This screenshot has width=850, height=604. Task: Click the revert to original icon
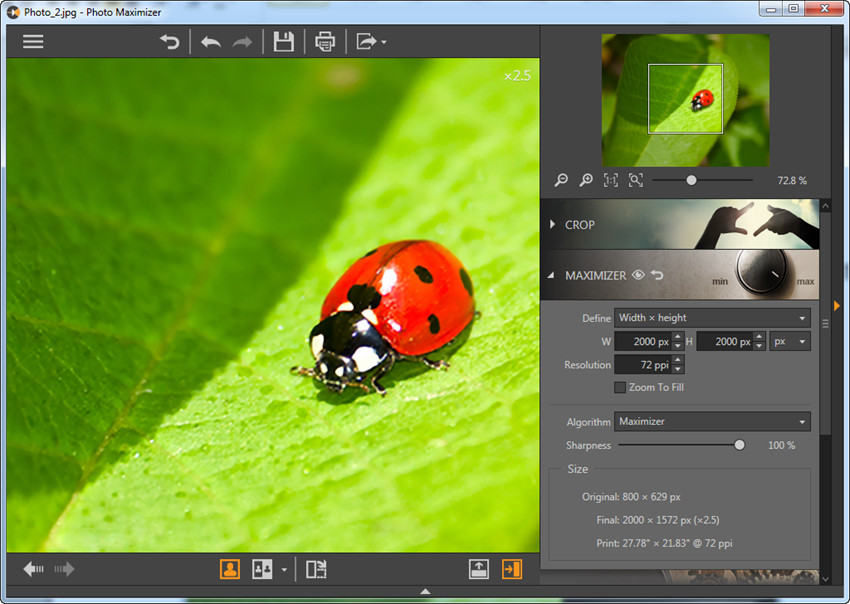pos(170,42)
